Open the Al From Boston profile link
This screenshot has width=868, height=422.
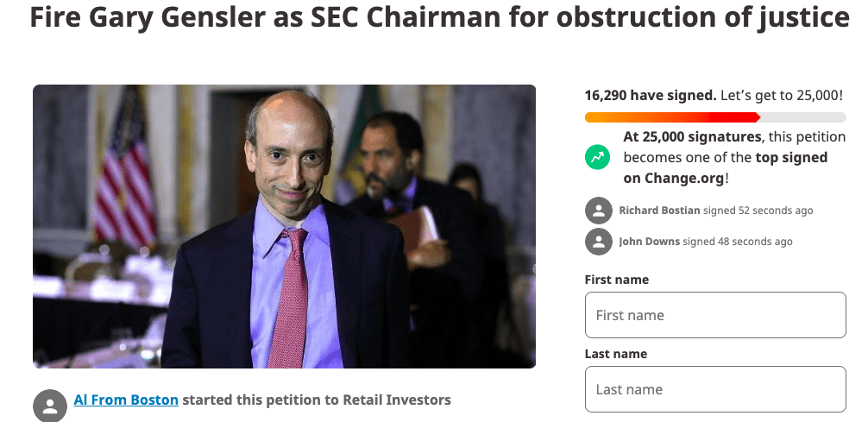click(126, 400)
